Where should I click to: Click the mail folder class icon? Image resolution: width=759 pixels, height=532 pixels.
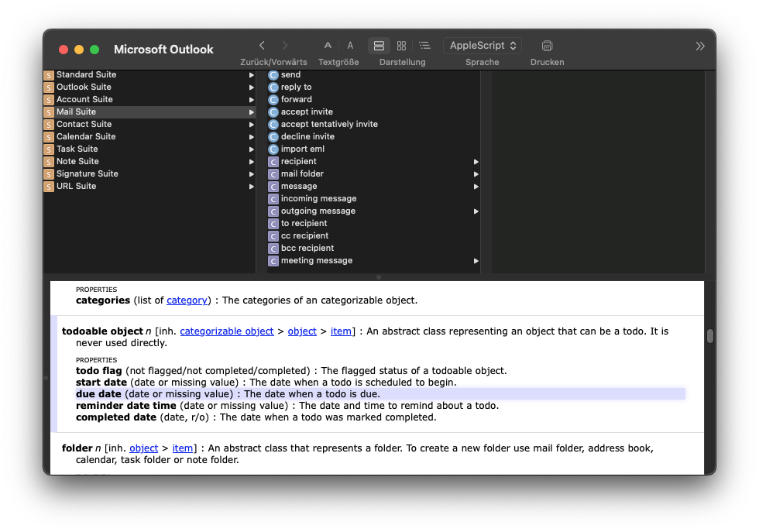pos(273,174)
